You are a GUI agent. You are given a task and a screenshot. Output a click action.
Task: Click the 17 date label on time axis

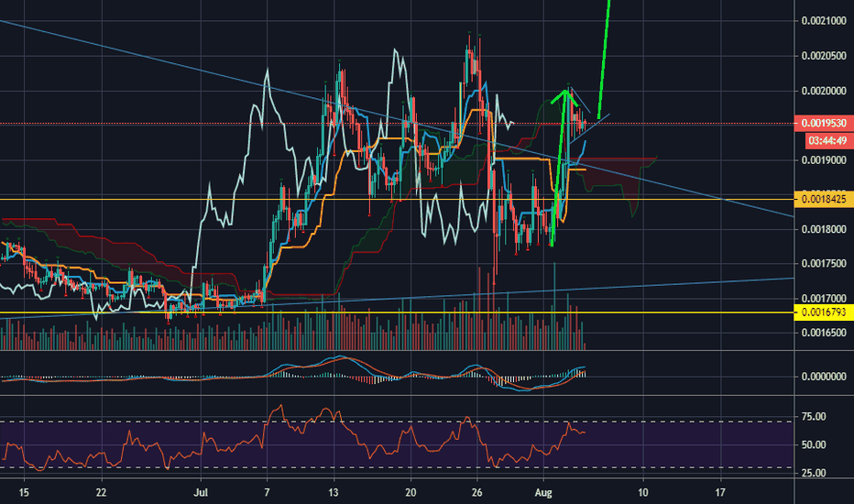click(720, 493)
